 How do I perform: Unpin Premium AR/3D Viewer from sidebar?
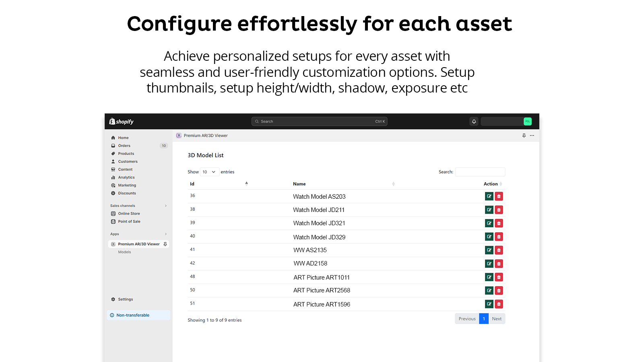[165, 244]
